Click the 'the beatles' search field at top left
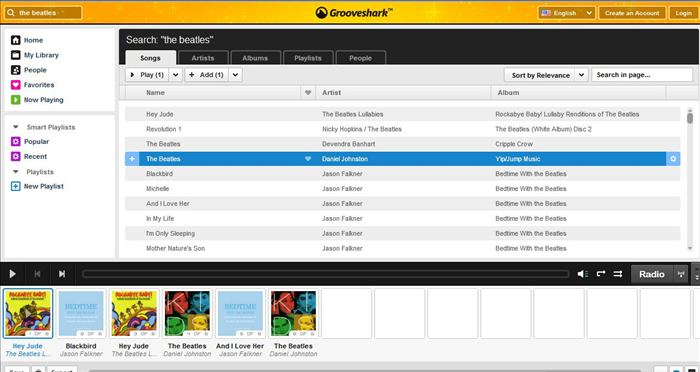 [43, 13]
